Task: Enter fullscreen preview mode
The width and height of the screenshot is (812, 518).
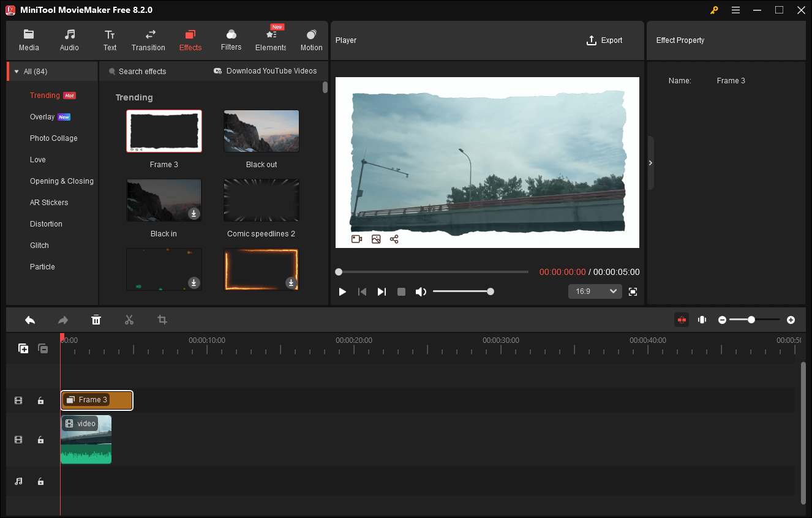Action: (x=633, y=292)
